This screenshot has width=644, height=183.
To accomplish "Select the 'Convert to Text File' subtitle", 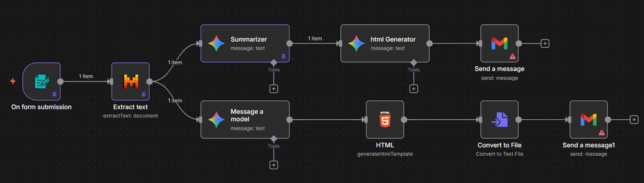I will pyautogui.click(x=499, y=154).
